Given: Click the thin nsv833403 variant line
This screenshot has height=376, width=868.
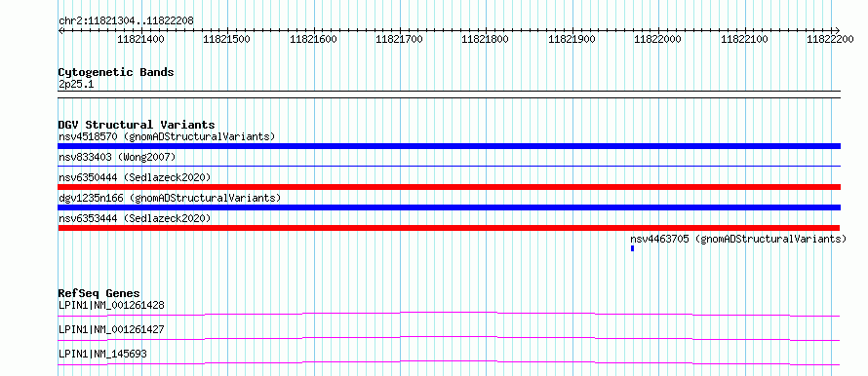Looking at the screenshot, I should (x=449, y=166).
